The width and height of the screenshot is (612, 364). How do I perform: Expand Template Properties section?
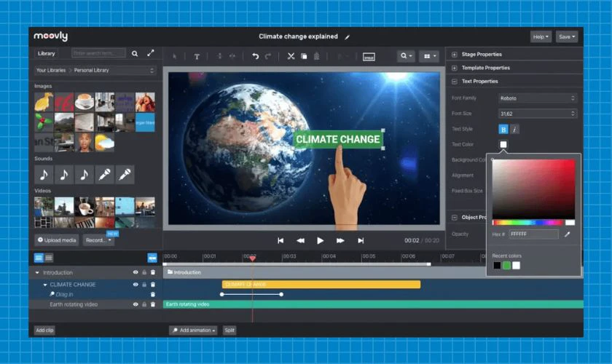455,68
